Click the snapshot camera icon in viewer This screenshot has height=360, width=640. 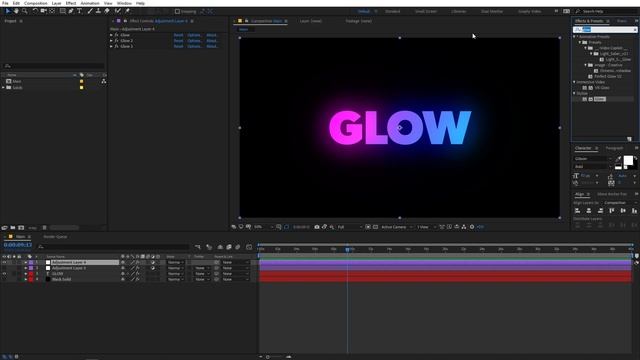pos(317,227)
